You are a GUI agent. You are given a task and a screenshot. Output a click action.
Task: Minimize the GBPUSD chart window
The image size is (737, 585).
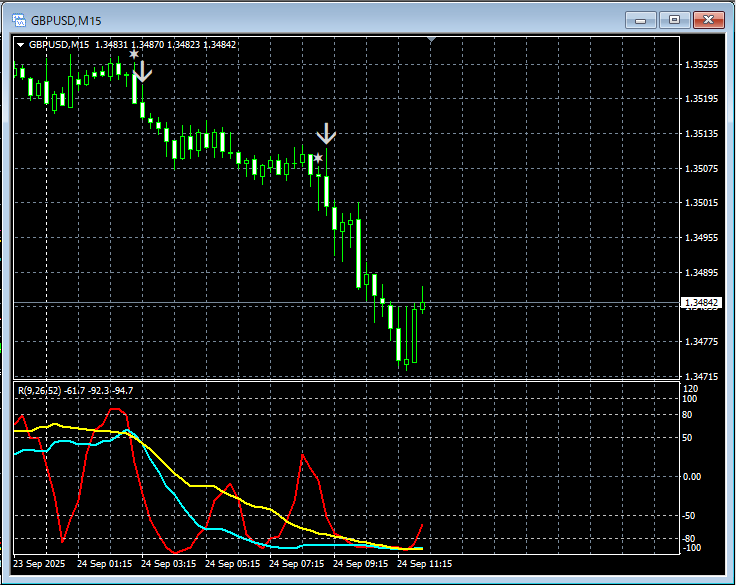click(641, 19)
